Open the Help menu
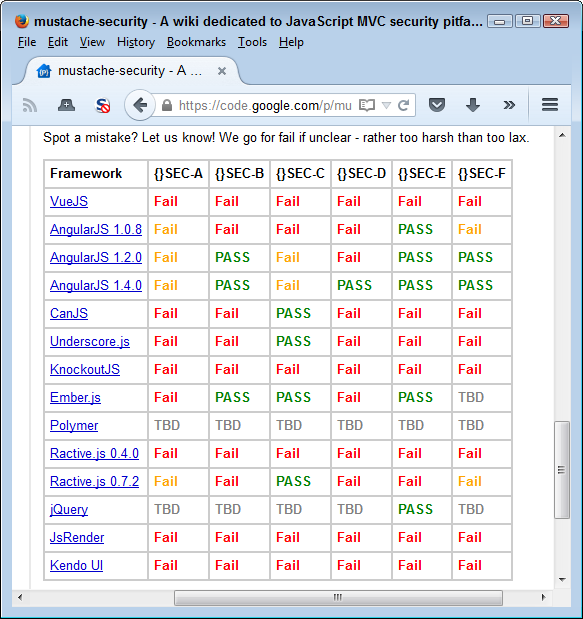Image resolution: width=583 pixels, height=619 pixels. click(x=291, y=42)
